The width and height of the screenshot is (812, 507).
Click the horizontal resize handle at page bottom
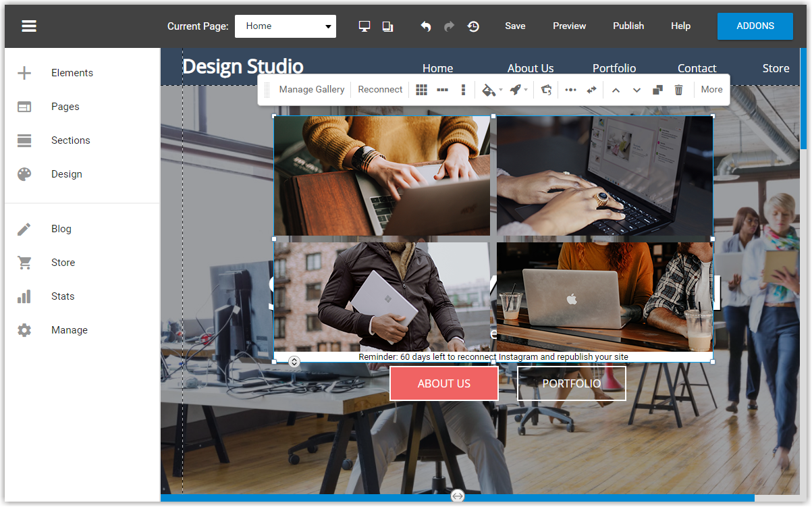coord(458,496)
